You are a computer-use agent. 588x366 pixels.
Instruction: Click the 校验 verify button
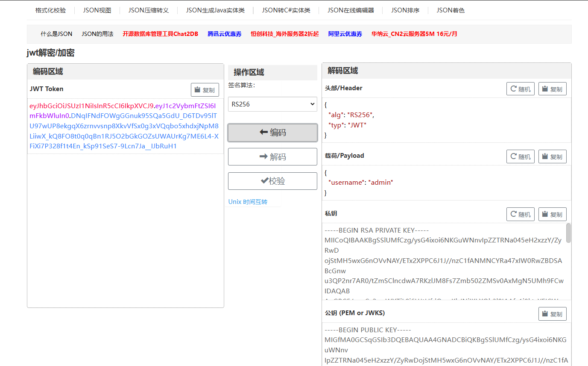tap(272, 181)
